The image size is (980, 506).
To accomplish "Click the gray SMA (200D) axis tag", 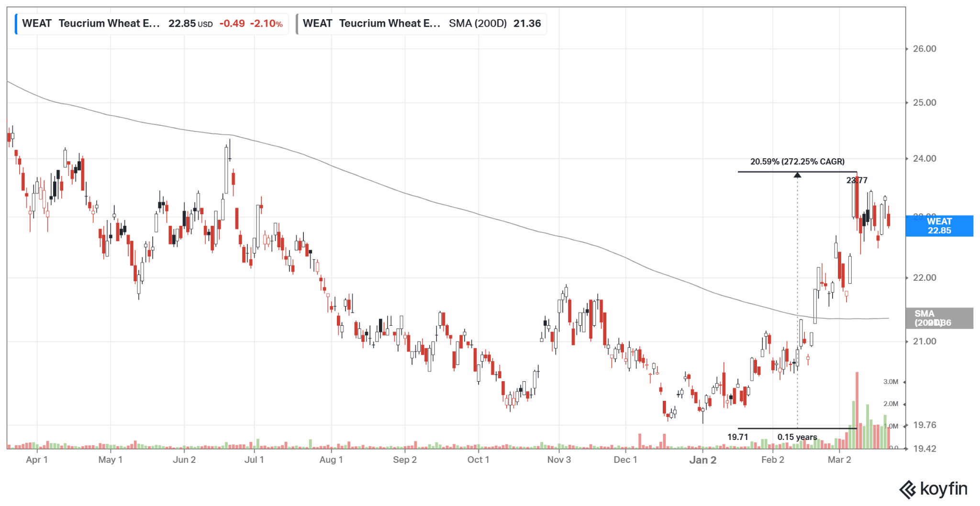I will tap(939, 318).
